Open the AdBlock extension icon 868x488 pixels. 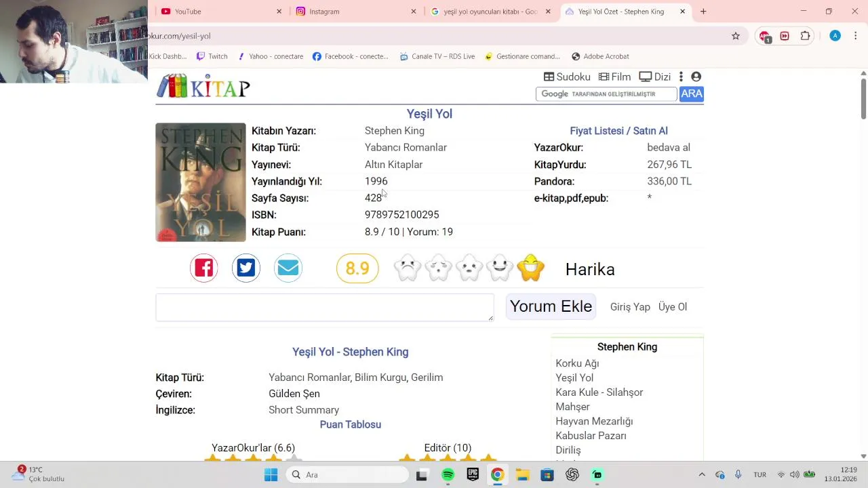tap(765, 36)
